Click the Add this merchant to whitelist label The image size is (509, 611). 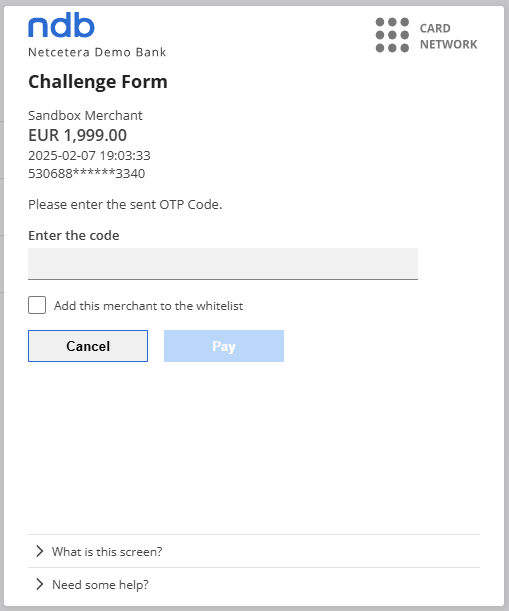tap(148, 306)
